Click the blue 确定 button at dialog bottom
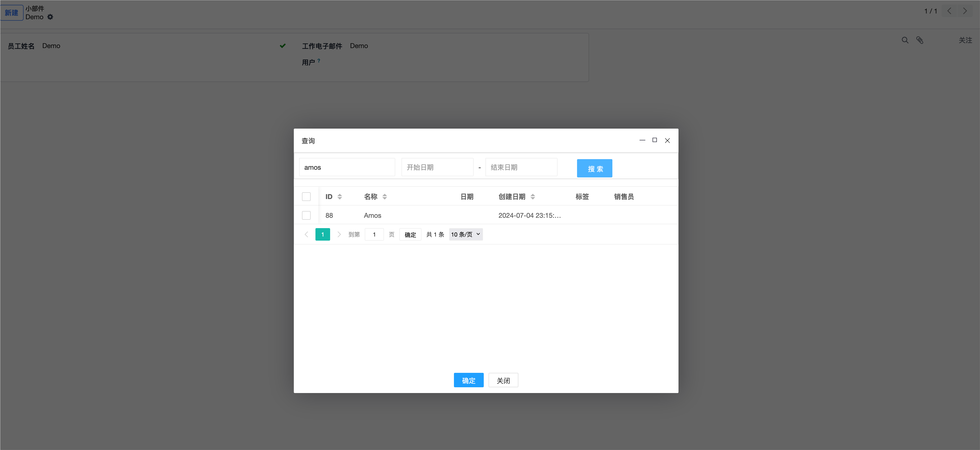The width and height of the screenshot is (980, 450). point(468,380)
